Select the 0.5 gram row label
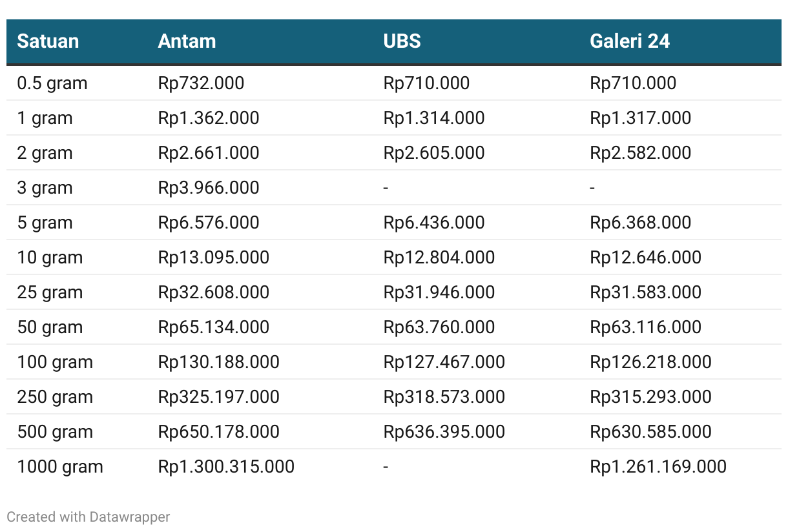 [52, 83]
